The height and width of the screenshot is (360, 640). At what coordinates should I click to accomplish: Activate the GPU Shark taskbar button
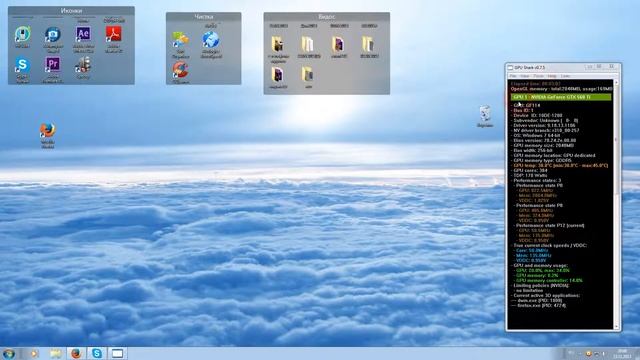118,353
